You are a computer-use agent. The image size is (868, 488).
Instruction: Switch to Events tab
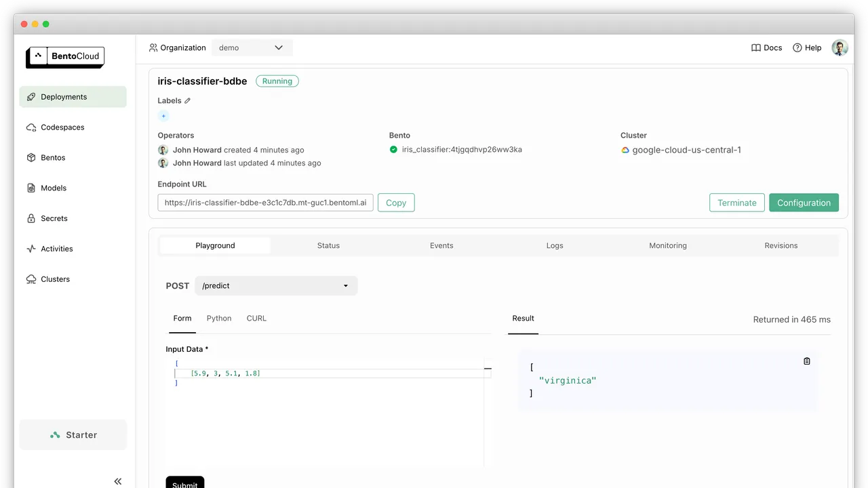tap(441, 245)
